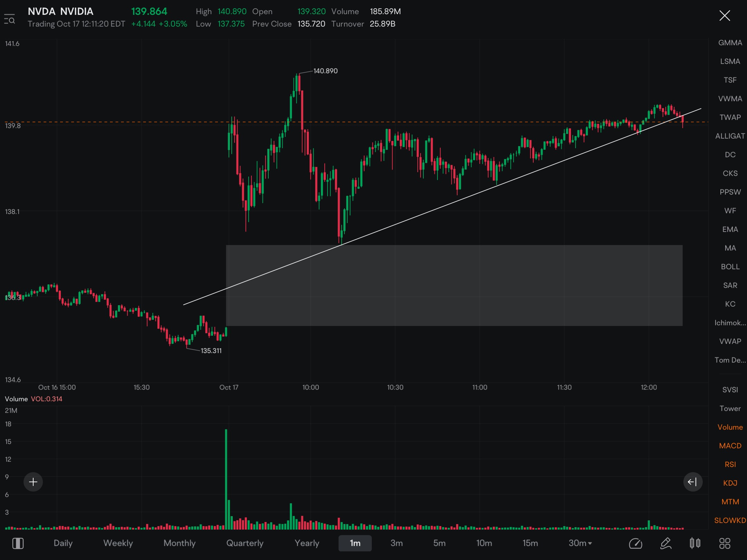Screen dimensions: 747x560
Task: Click the round plus button on volume pane
Action: [33, 482]
